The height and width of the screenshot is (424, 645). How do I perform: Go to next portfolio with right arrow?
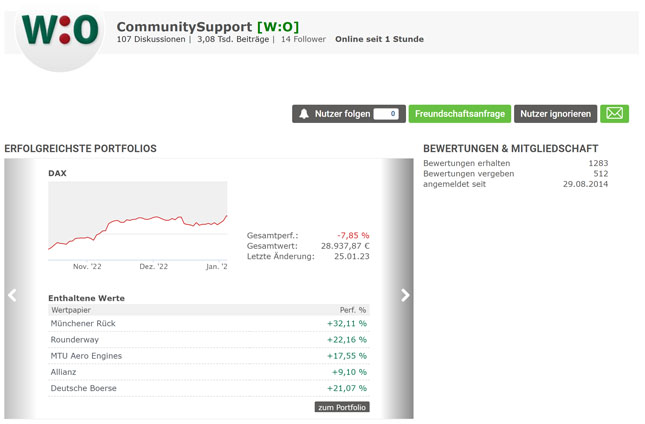pos(405,295)
